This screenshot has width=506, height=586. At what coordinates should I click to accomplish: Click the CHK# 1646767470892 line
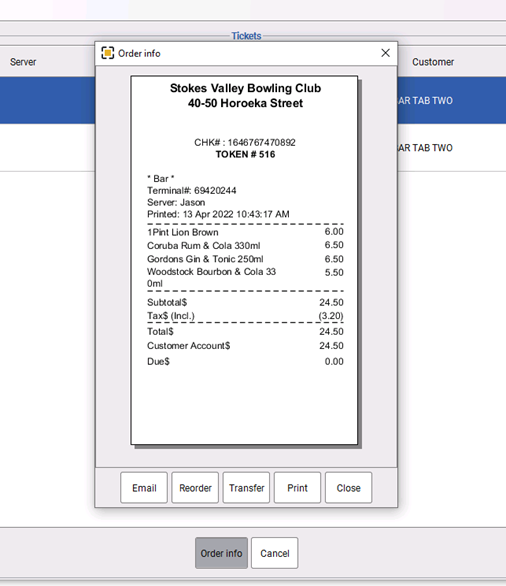(x=245, y=142)
